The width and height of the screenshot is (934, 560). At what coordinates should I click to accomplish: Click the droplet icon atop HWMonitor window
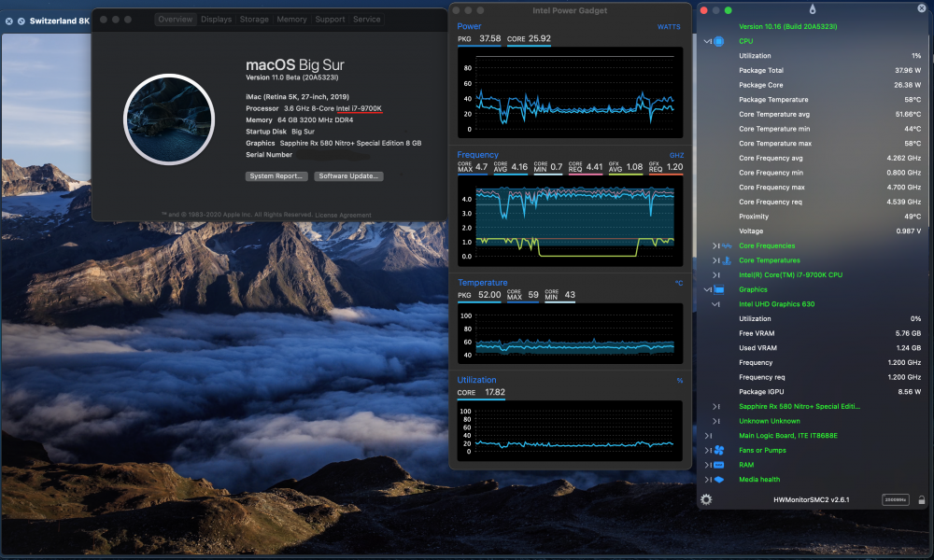[x=813, y=9]
